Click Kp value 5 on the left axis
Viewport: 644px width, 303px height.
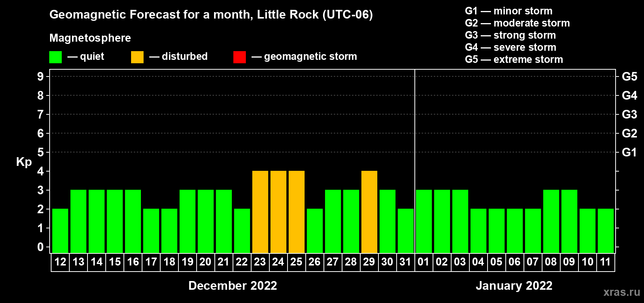tap(40, 152)
